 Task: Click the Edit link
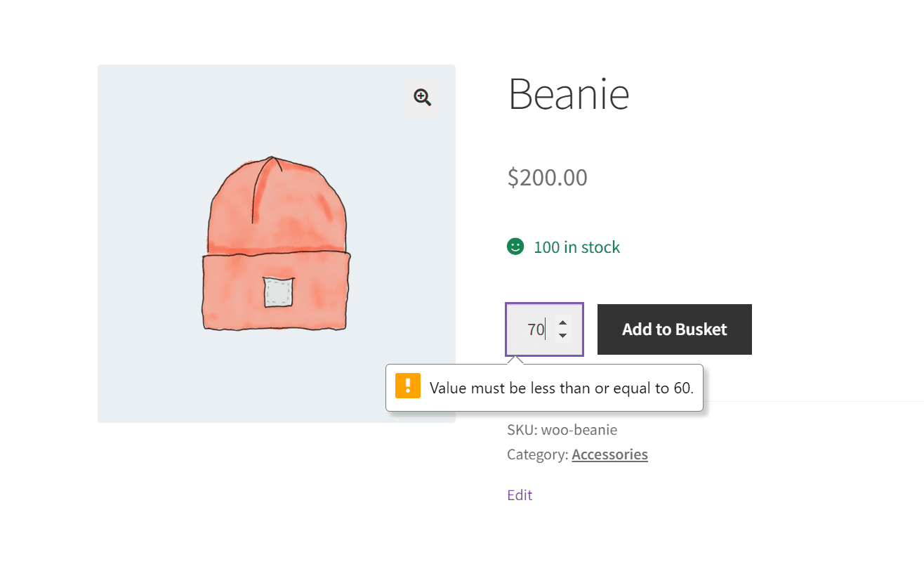pos(520,495)
